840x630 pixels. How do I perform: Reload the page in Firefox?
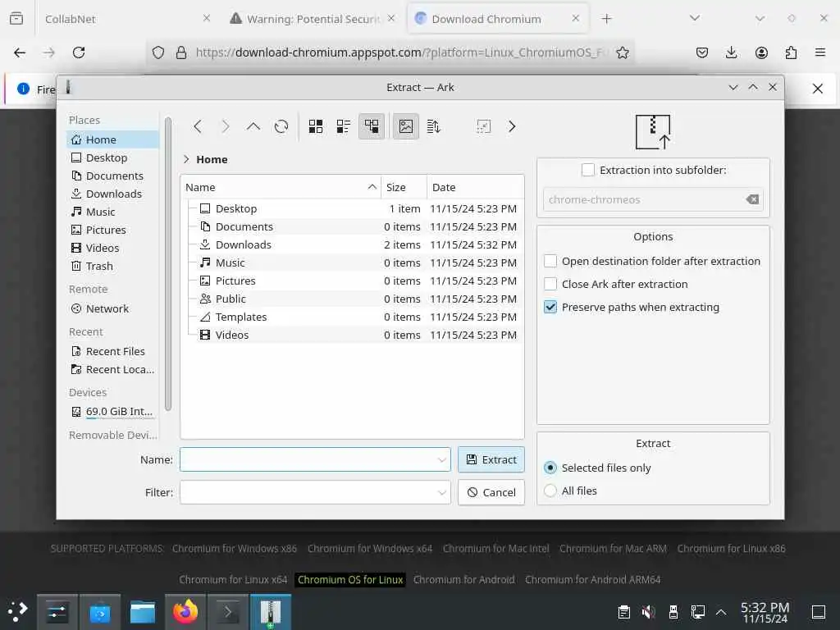[79, 52]
